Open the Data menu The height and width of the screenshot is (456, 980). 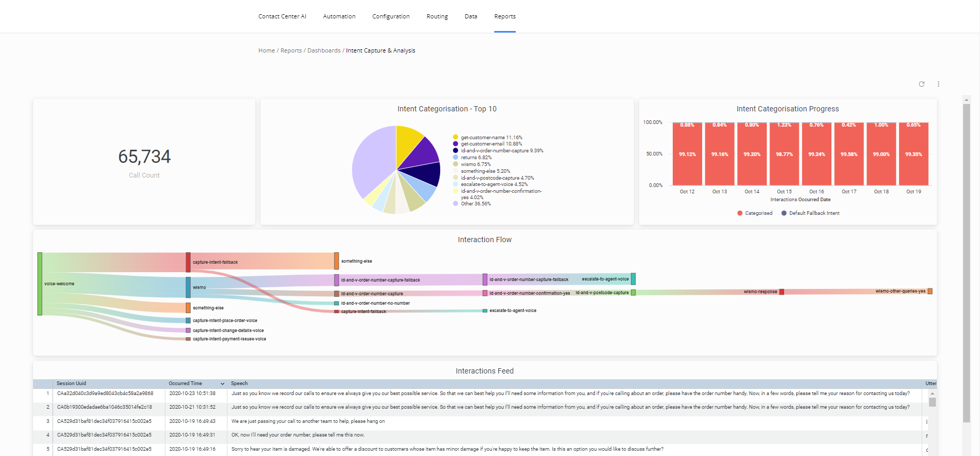(x=471, y=16)
